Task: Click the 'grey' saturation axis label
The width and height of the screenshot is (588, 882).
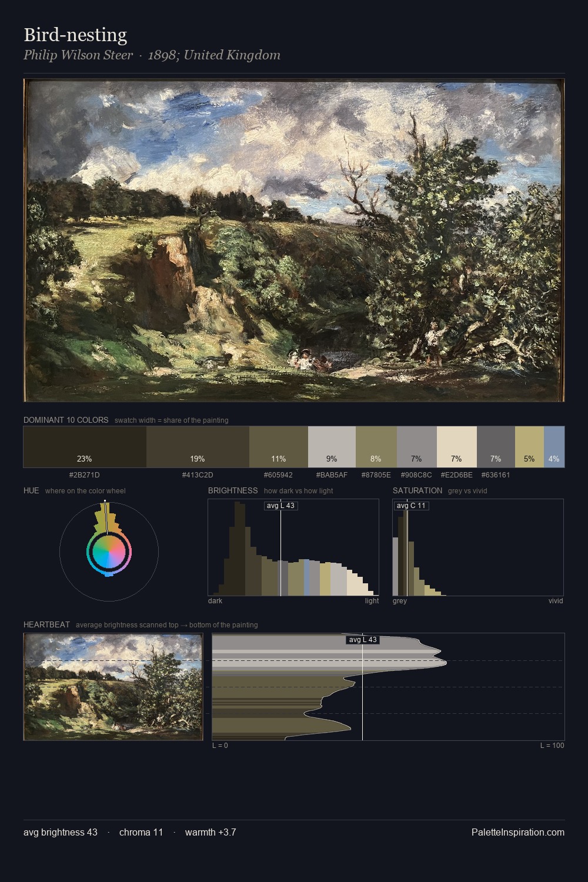Action: [400, 601]
